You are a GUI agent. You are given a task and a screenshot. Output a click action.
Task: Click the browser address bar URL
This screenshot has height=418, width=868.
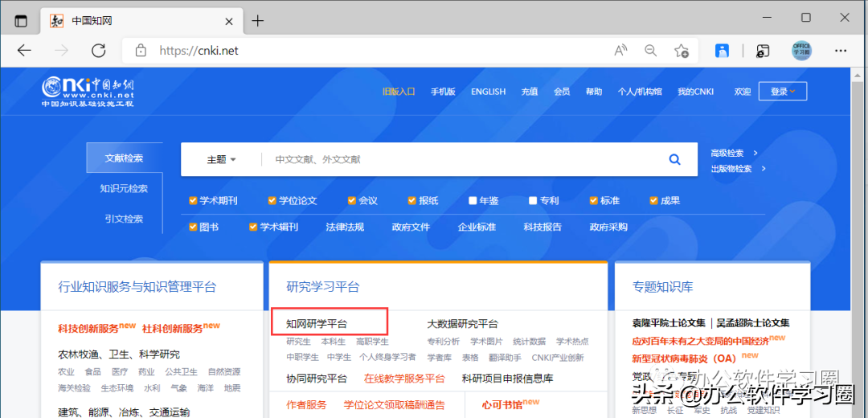coord(199,51)
